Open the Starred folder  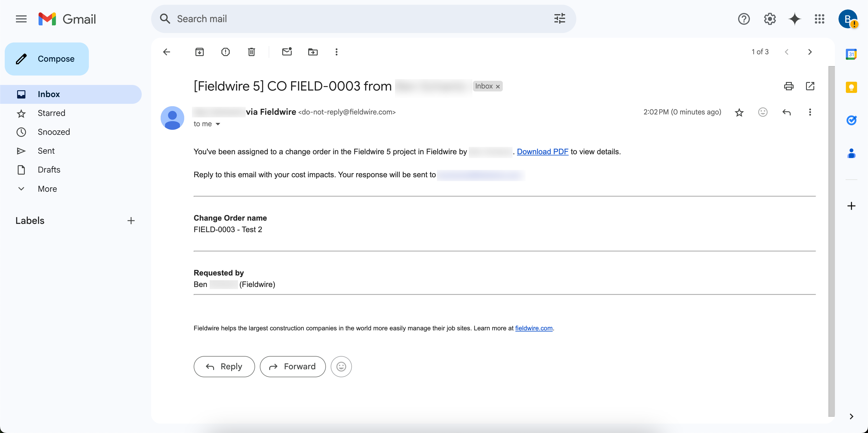(x=51, y=113)
